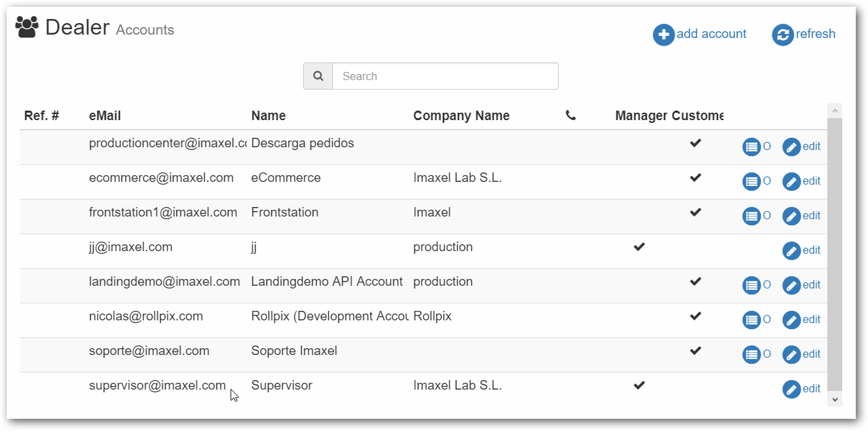Viewport: 868px width, 431px height.
Task: Click the eMail column header
Action: pos(105,115)
